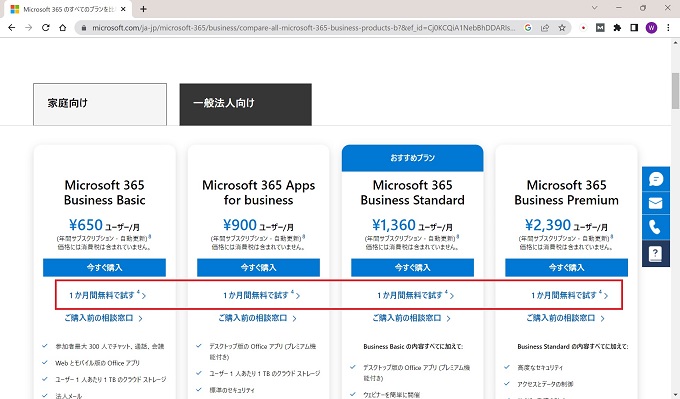The image size is (680, 399).
Task: Buy Business Basic with 今すぐ購入
Action: click(x=104, y=268)
